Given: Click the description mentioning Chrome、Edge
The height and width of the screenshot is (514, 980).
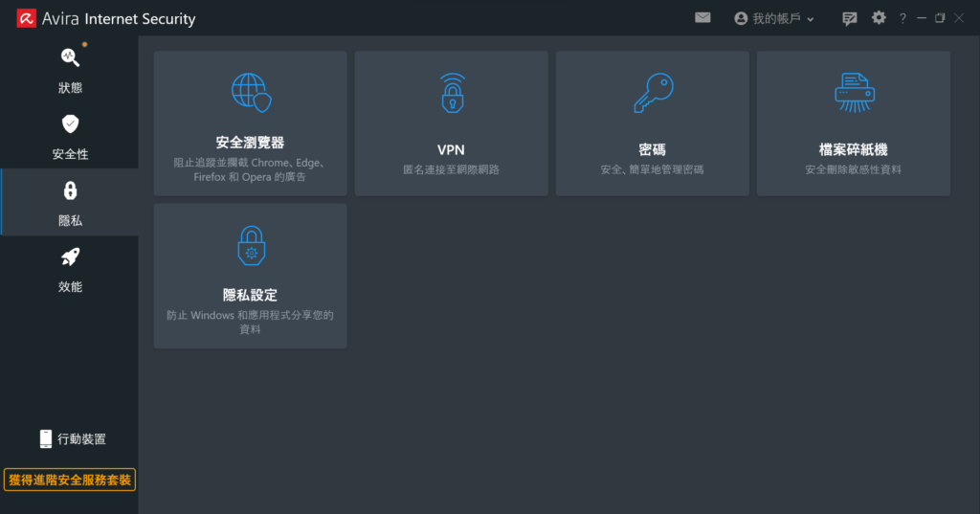Looking at the screenshot, I should click(250, 170).
